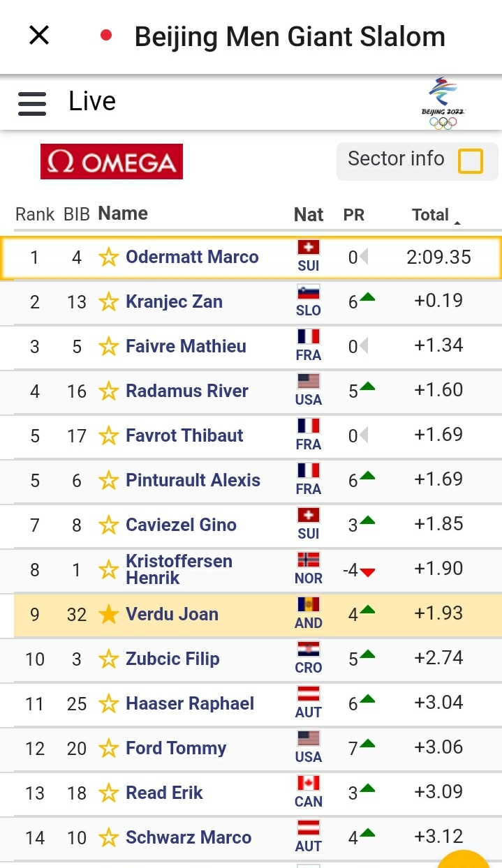Screen dimensions: 502x868
Task: Sort the list by Name column
Action: (123, 214)
